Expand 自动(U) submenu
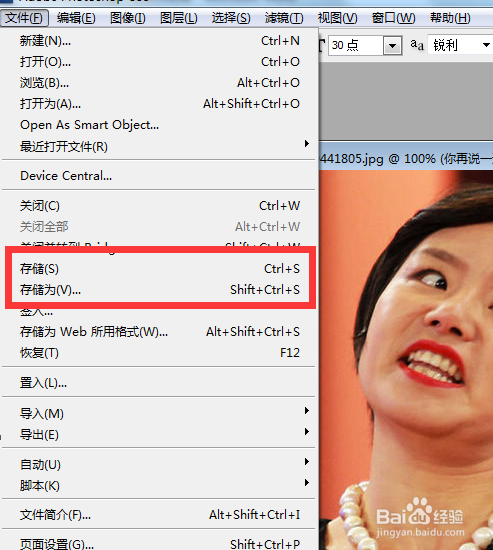This screenshot has height=550, width=493. click(x=159, y=464)
